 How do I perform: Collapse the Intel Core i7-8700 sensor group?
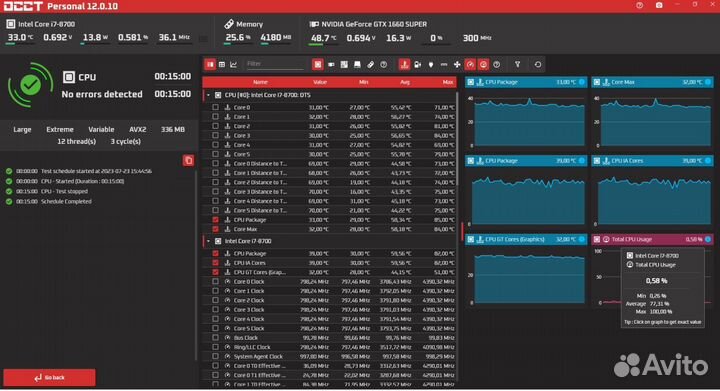208,241
